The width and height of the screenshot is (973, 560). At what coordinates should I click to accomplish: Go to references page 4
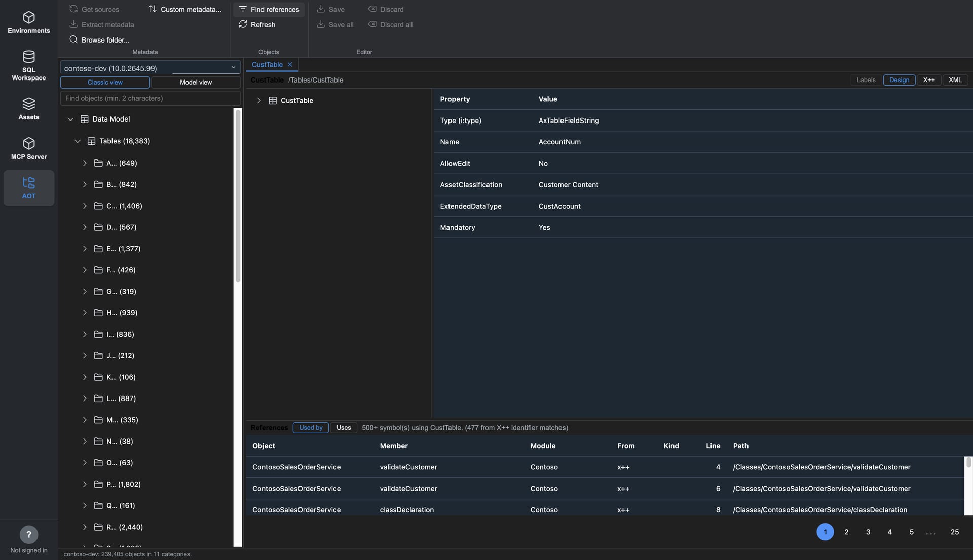click(889, 532)
